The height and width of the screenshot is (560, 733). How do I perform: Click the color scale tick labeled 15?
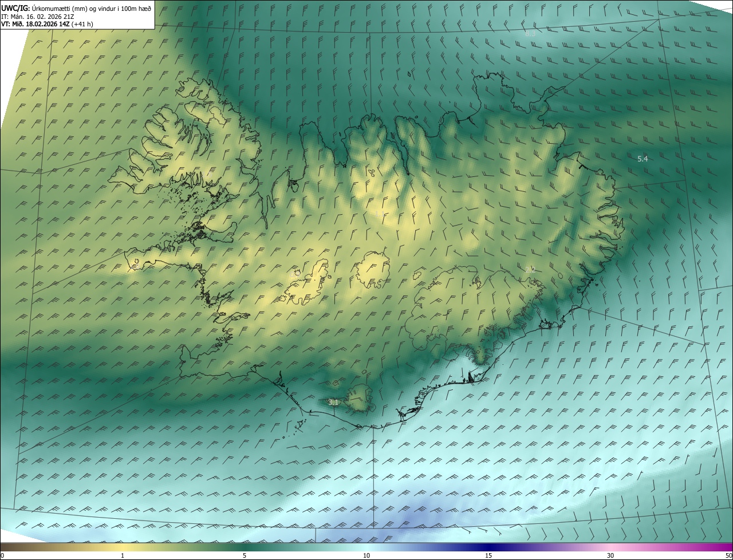(x=488, y=556)
